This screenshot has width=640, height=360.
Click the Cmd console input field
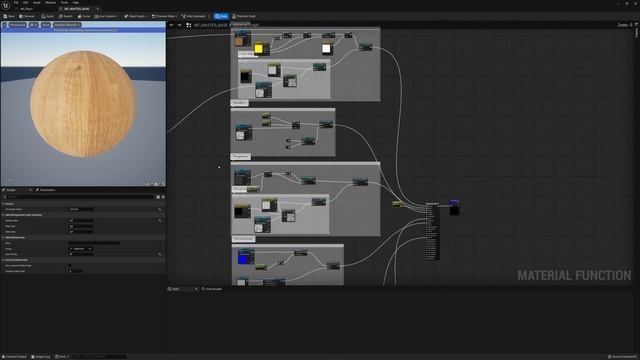pyautogui.click(x=99, y=357)
